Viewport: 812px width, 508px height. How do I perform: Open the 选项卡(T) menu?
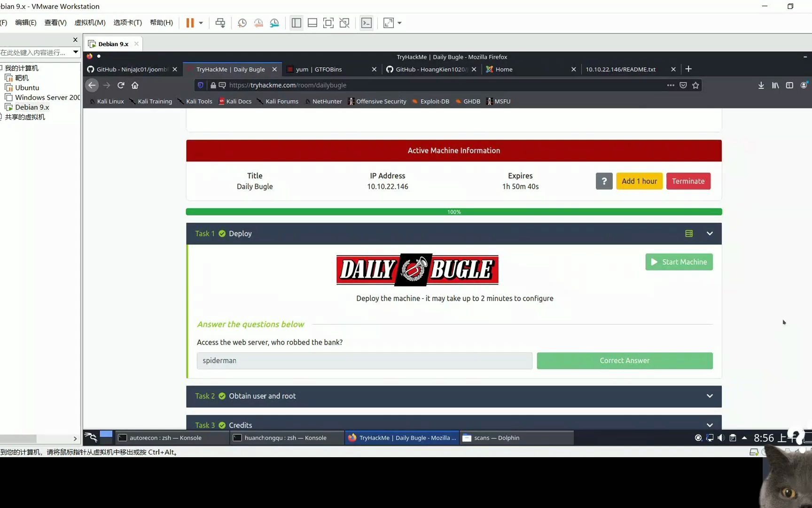tap(127, 23)
